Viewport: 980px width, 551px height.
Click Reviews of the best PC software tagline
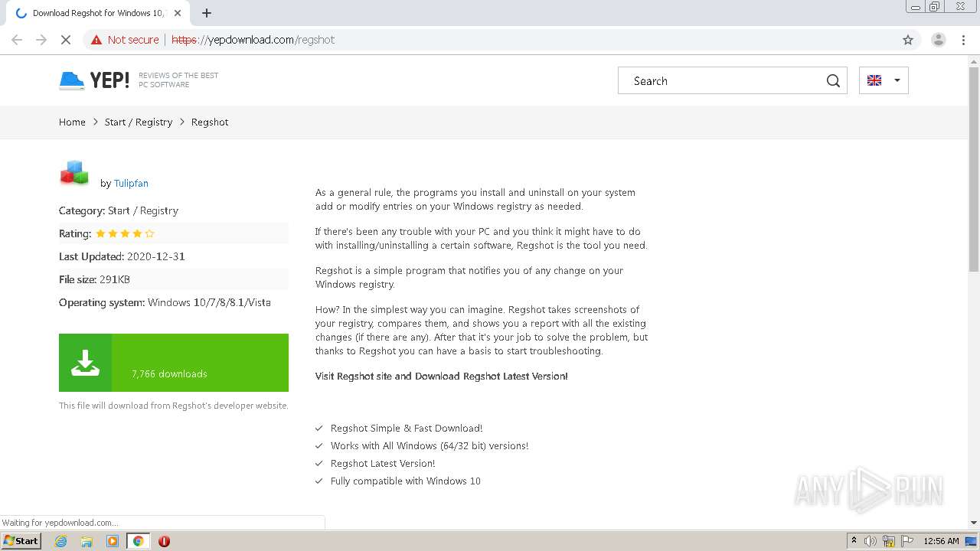[x=178, y=80]
